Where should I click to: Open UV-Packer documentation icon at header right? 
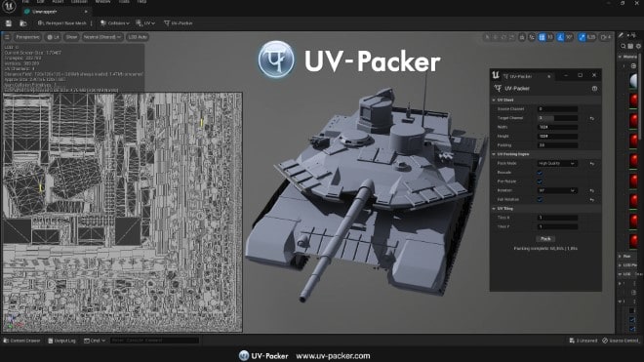pos(594,89)
